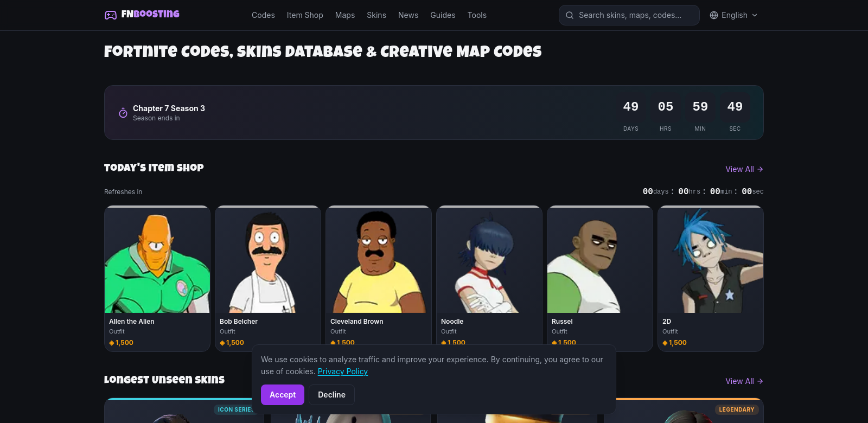This screenshot has width=868, height=423.
Task: Click the FNBoosting gamepad logo icon
Action: point(111,15)
